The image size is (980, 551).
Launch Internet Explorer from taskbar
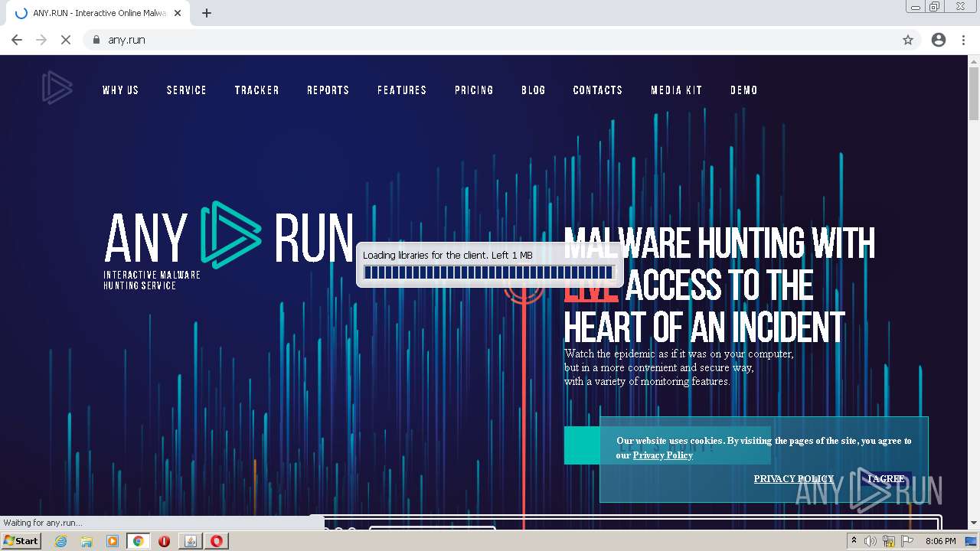click(x=61, y=541)
